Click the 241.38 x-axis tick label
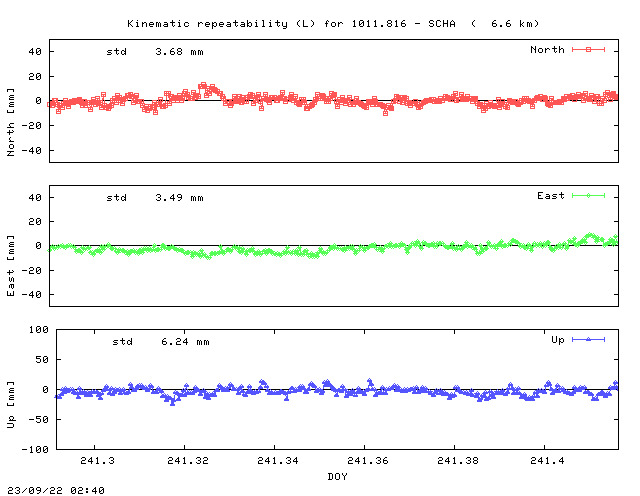This screenshot has height=496, width=640. [458, 461]
